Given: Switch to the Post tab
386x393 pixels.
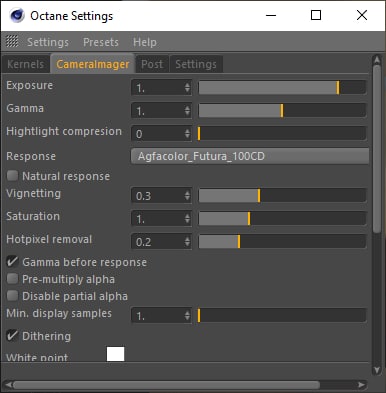Looking at the screenshot, I should coord(152,64).
